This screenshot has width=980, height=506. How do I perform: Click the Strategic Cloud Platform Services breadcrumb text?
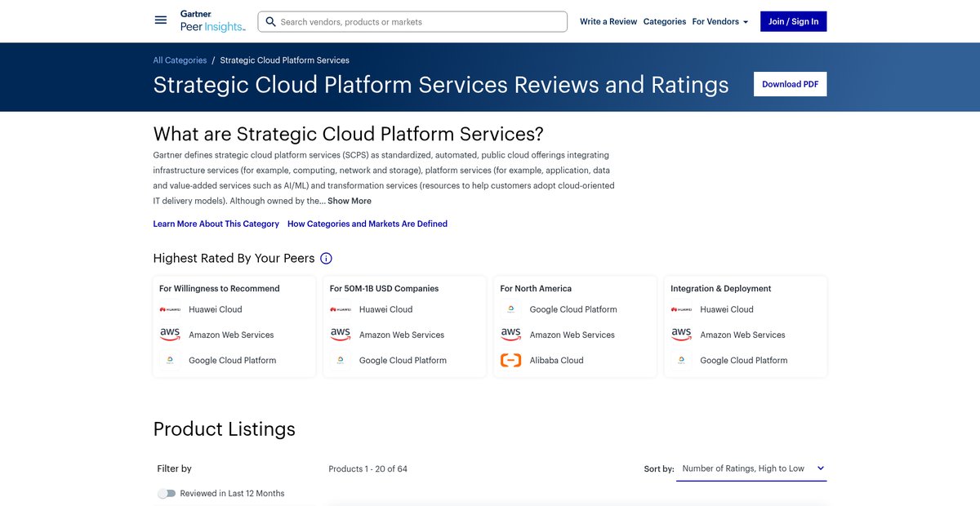285,60
